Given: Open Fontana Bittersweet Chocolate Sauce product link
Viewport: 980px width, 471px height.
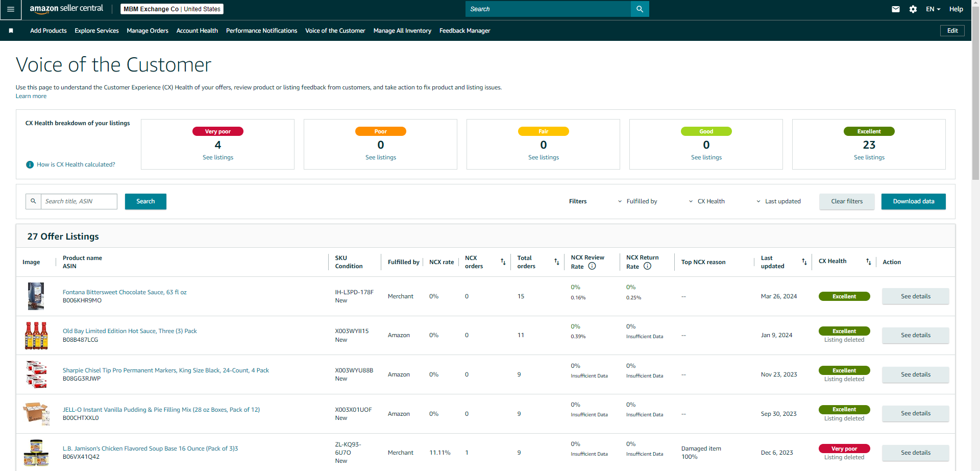Looking at the screenshot, I should point(125,292).
